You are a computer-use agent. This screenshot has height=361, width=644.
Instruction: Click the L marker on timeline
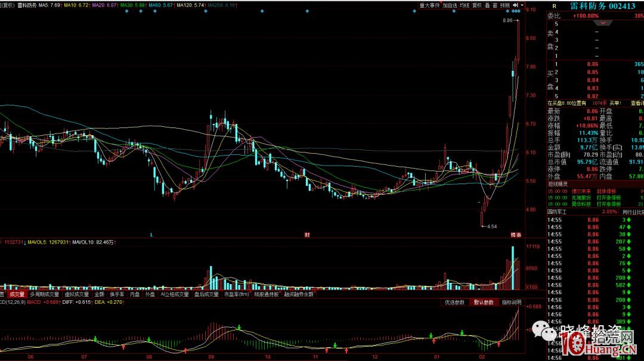[x=151, y=235]
